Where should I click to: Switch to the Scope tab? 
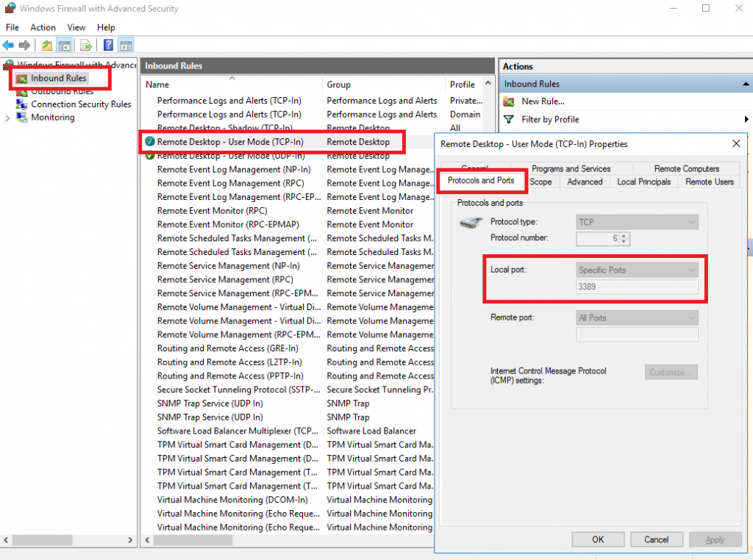(540, 182)
